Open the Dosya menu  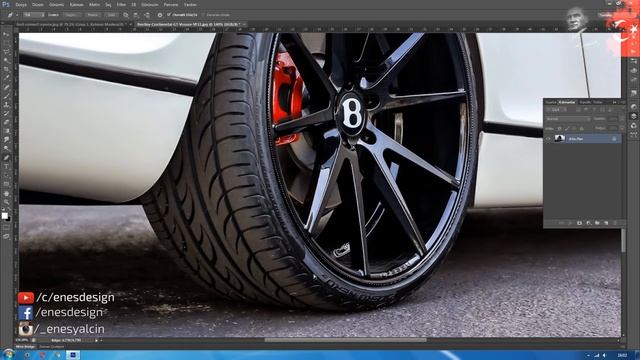[20, 4]
